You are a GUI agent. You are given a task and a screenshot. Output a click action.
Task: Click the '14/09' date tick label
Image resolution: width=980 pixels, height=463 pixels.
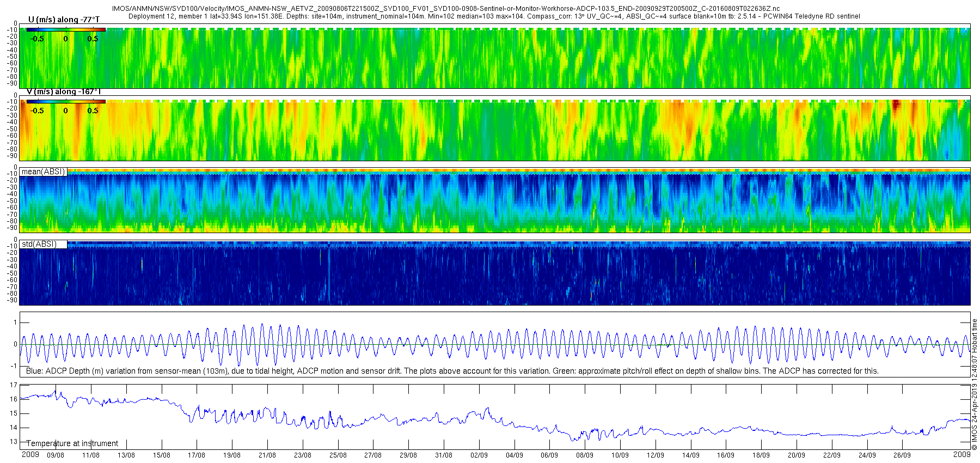(x=691, y=455)
